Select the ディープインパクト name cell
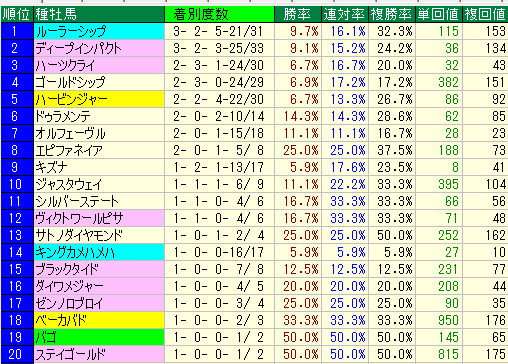 click(x=99, y=48)
